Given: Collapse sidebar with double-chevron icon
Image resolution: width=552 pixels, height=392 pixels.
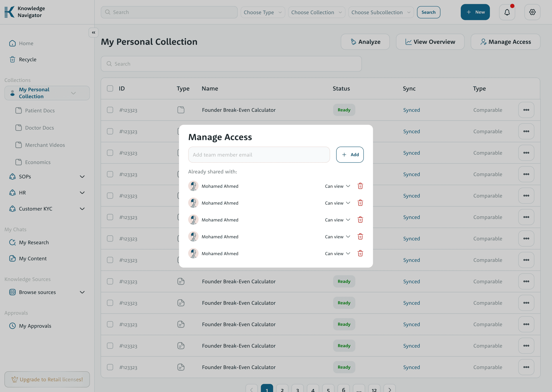Looking at the screenshot, I should pyautogui.click(x=94, y=32).
